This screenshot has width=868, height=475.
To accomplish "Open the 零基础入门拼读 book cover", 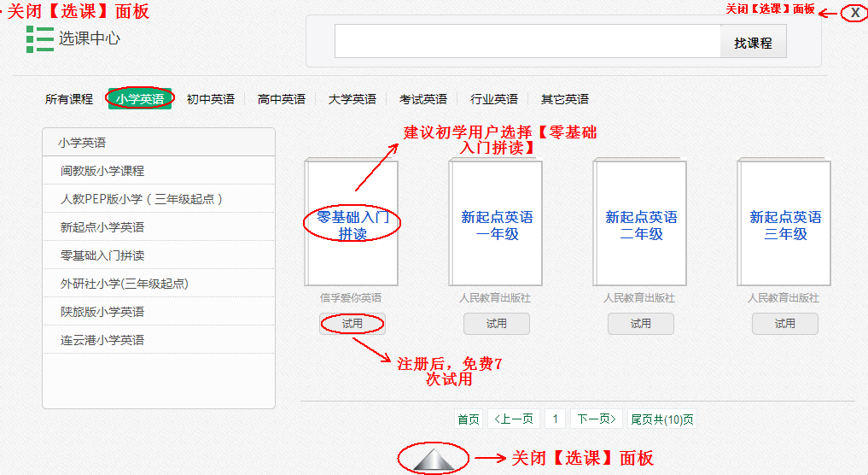I will 352,224.
